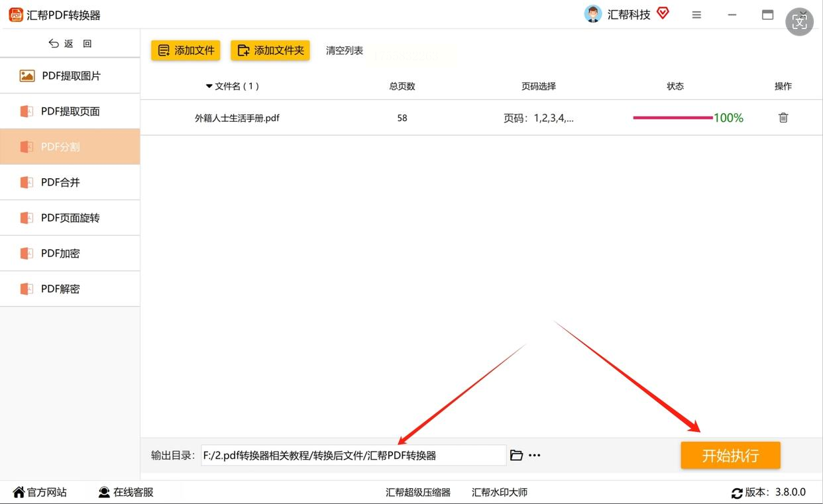Click the total pages value 58
This screenshot has width=823, height=504.
[402, 118]
